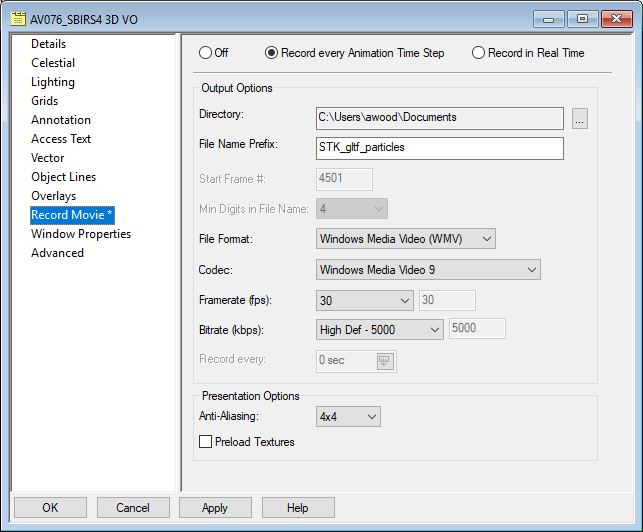Viewport: 643px width, 532px height.
Task: Go to the Window Properties page
Action: coord(81,234)
